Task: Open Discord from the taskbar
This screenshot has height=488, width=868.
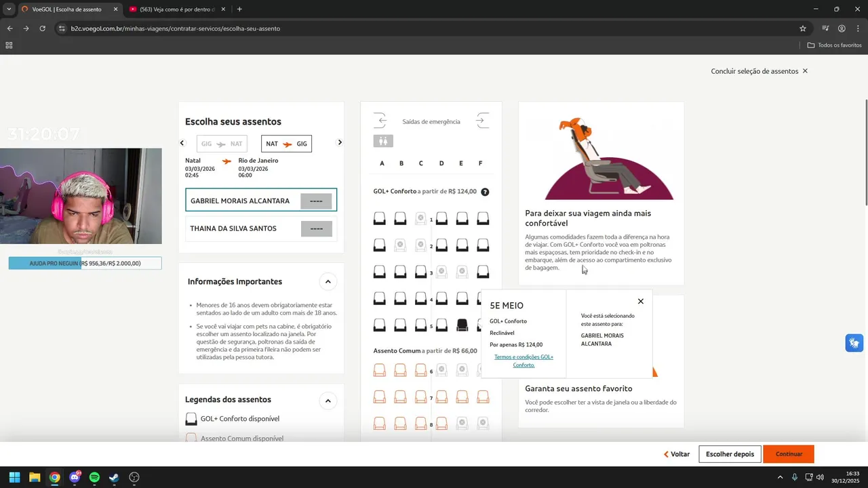Action: click(x=75, y=477)
